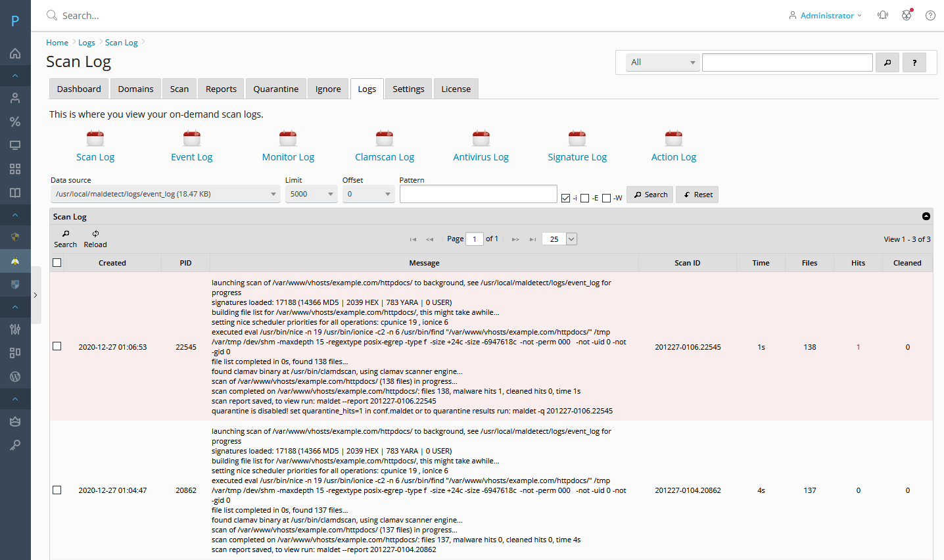Toggle the -i case-insensitive checkbox
944x560 pixels.
(566, 198)
